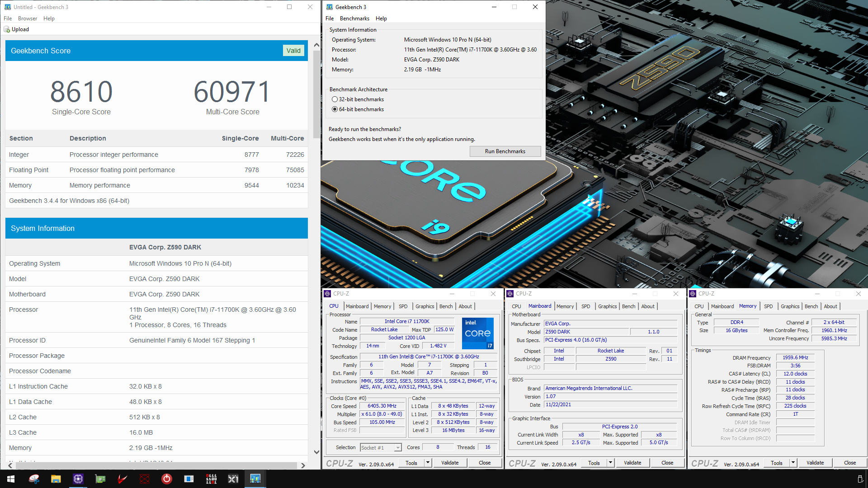Click the 8610 single-core score
Screen dimensions: 868x488
coord(81,92)
